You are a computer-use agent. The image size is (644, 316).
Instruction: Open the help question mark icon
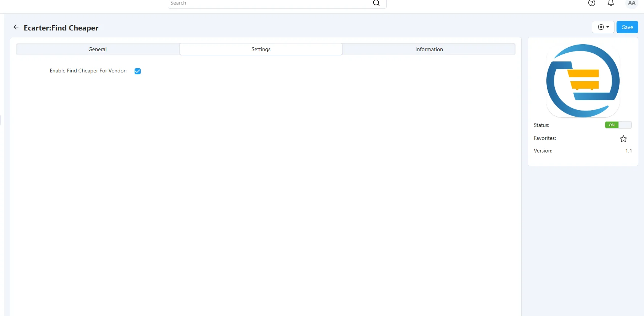tap(592, 3)
